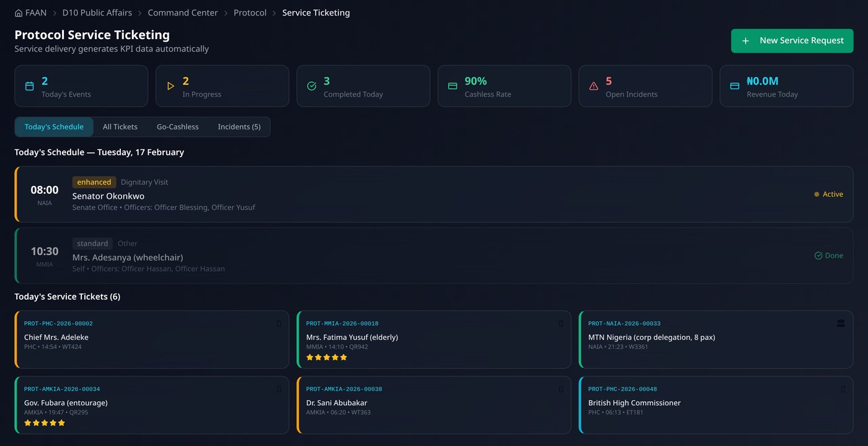
Task: Click ticket ID PROT-NAIA-2026-00033
Action: pyautogui.click(x=624, y=324)
